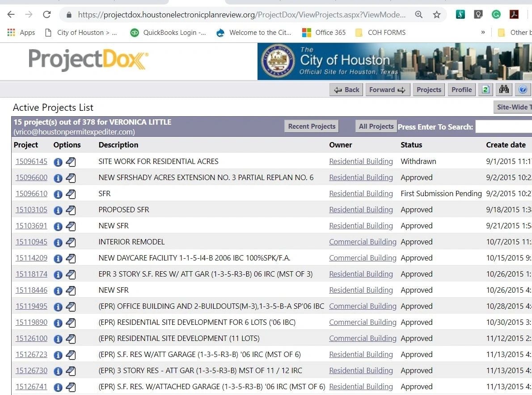Open Commercial Building owner link for 15110945
532x395 pixels.
coord(363,242)
